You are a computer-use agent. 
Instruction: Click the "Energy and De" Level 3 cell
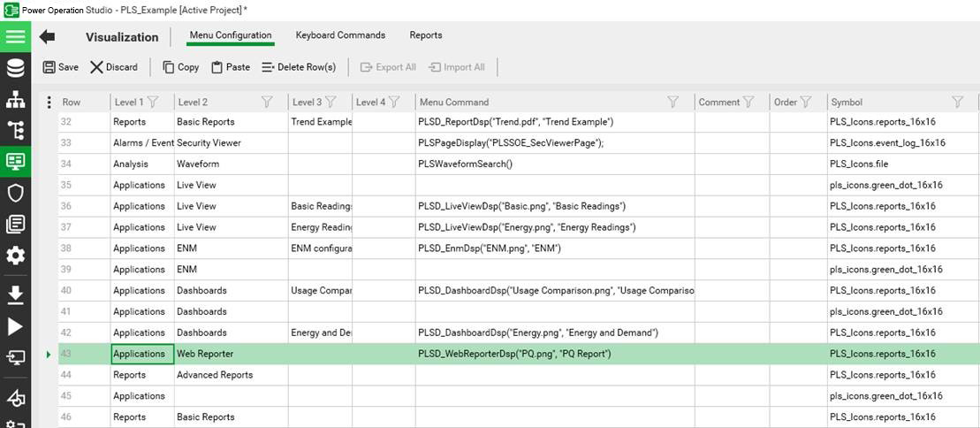[321, 332]
